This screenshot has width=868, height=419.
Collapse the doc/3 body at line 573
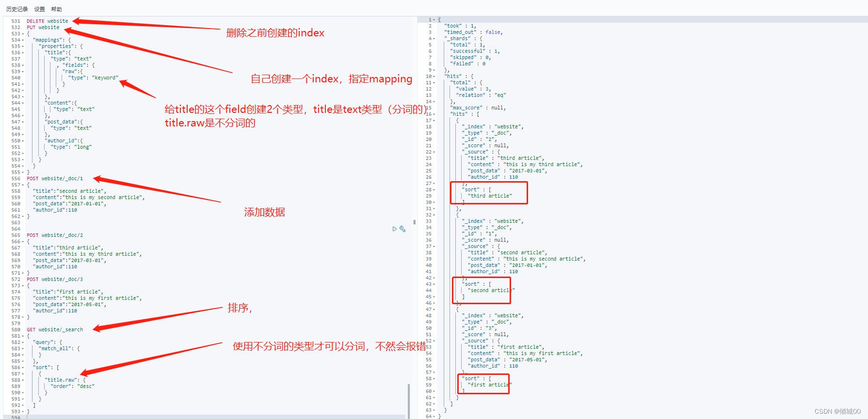coord(23,286)
